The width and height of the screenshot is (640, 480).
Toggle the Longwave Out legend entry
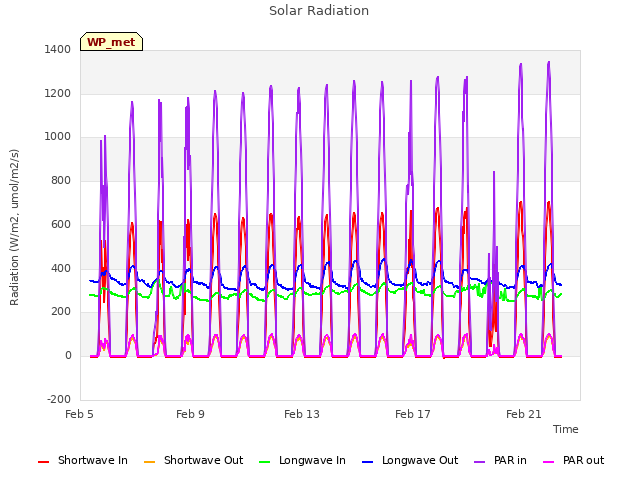point(410,460)
